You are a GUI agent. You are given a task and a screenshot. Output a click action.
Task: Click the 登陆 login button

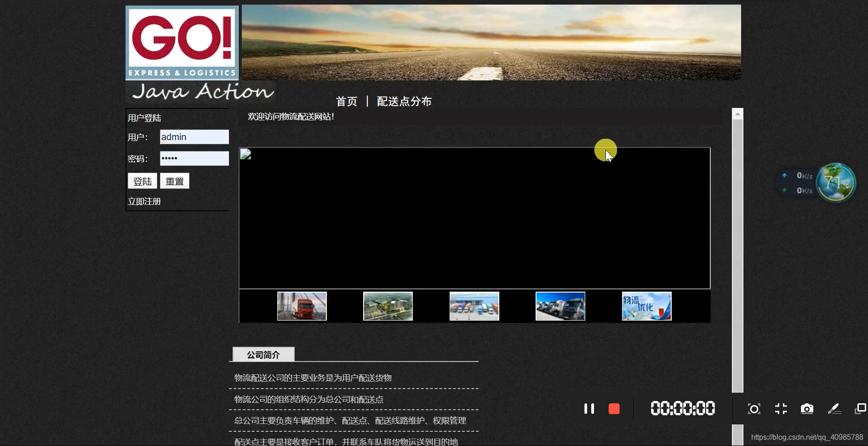pos(142,181)
